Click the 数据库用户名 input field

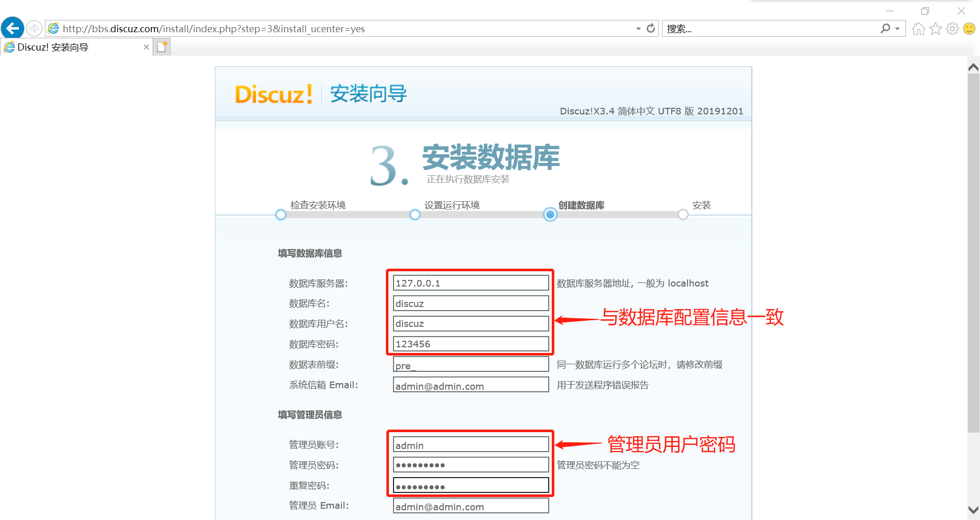471,323
